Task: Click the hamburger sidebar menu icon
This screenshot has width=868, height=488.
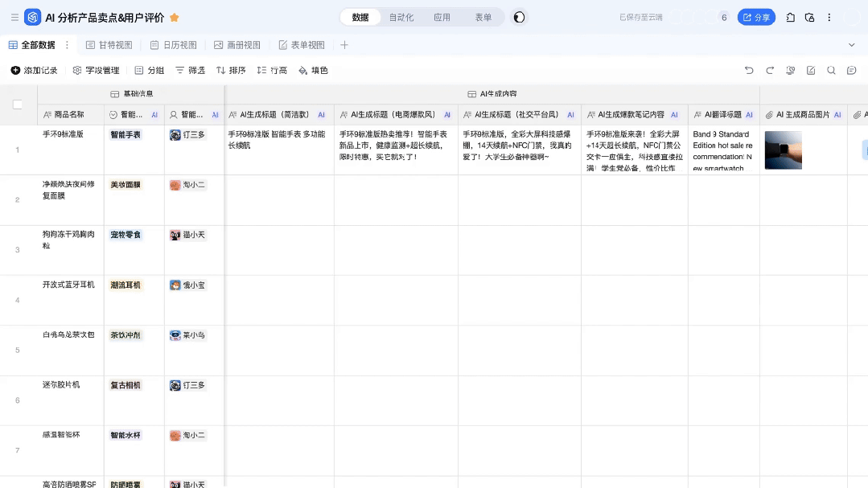Action: pos(14,18)
